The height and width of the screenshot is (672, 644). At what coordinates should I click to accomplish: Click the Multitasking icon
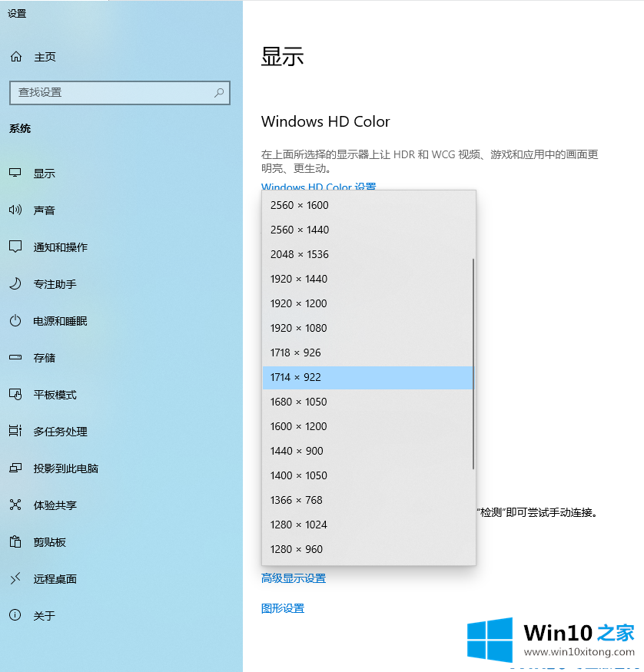coord(15,431)
